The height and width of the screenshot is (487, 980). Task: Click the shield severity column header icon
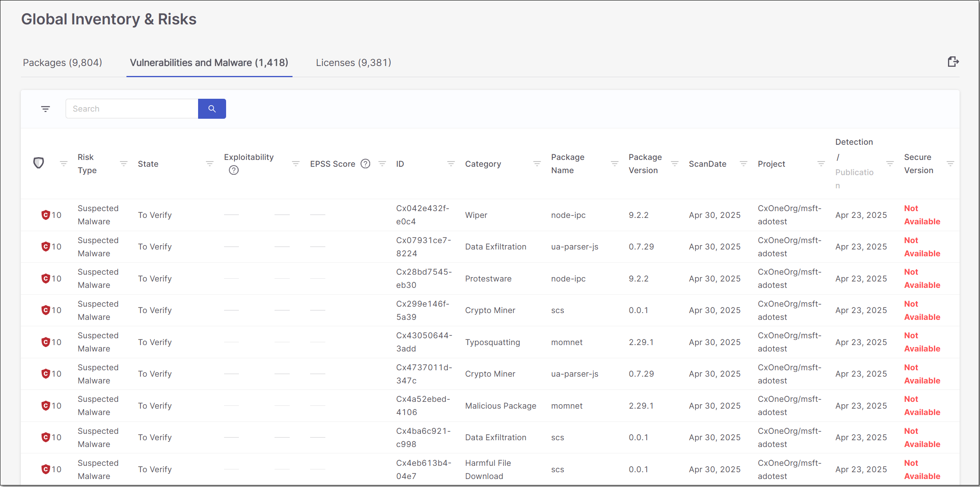tap(38, 163)
